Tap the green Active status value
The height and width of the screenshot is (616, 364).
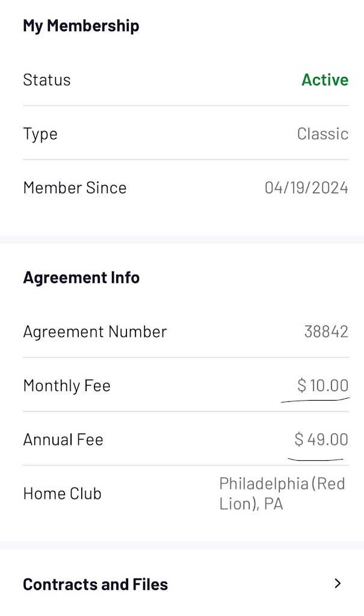coord(325,80)
